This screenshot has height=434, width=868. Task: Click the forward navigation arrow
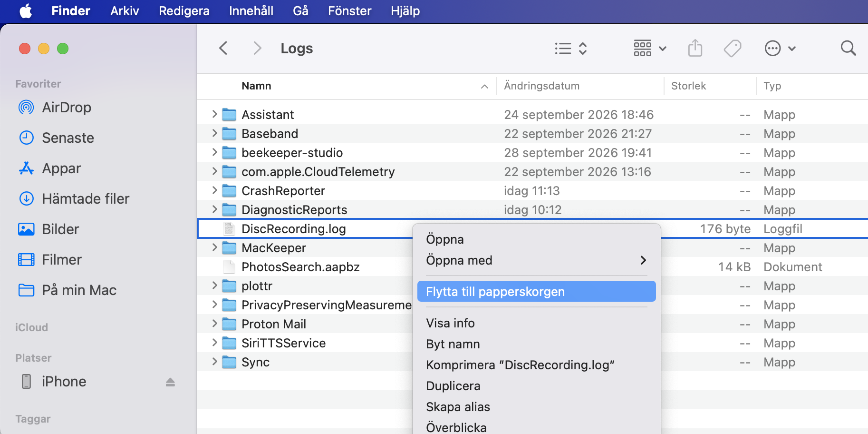pyautogui.click(x=257, y=48)
